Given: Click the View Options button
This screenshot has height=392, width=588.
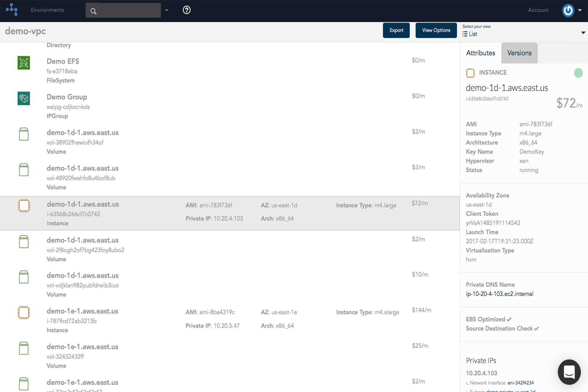Looking at the screenshot, I should (436, 30).
